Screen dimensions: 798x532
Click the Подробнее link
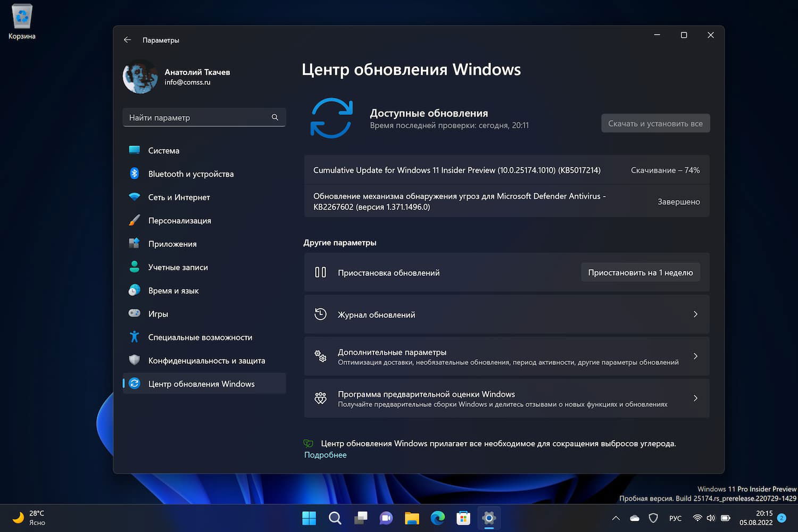click(326, 455)
